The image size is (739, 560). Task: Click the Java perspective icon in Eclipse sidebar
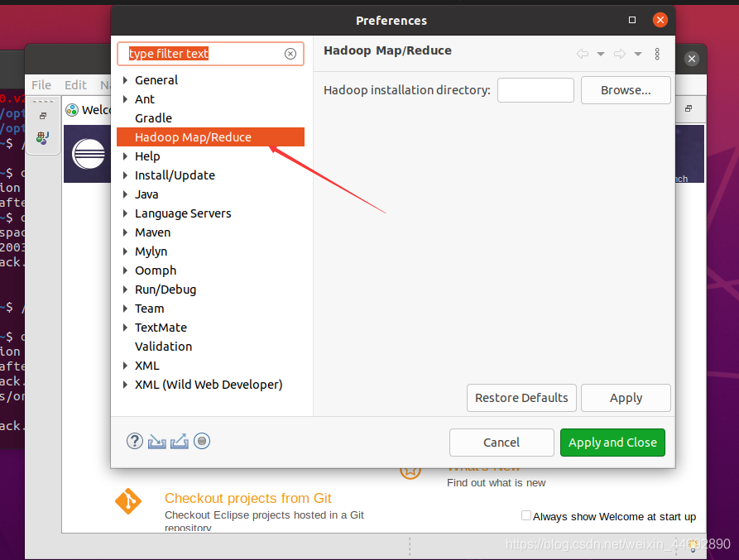[42, 137]
